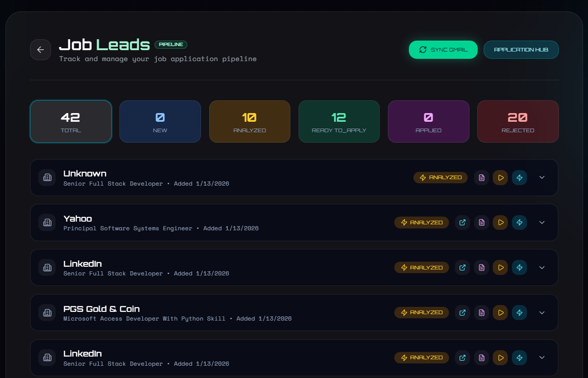Click document icon on PGS Gold & Coin row

pyautogui.click(x=481, y=313)
